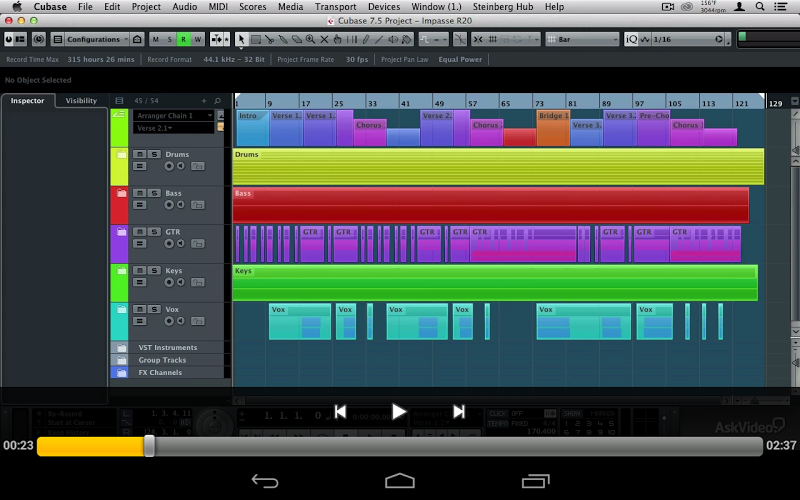Open the MIDI menu
This screenshot has width=800, height=500.
click(218, 7)
